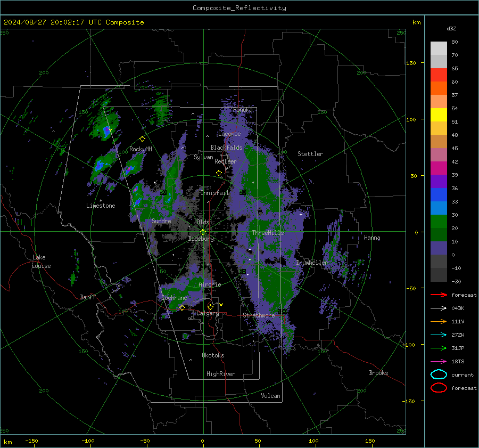Pick the slate purple 0–10 dBZ swatch
Image resolution: width=479 pixels, height=448 pixels.
point(439,248)
